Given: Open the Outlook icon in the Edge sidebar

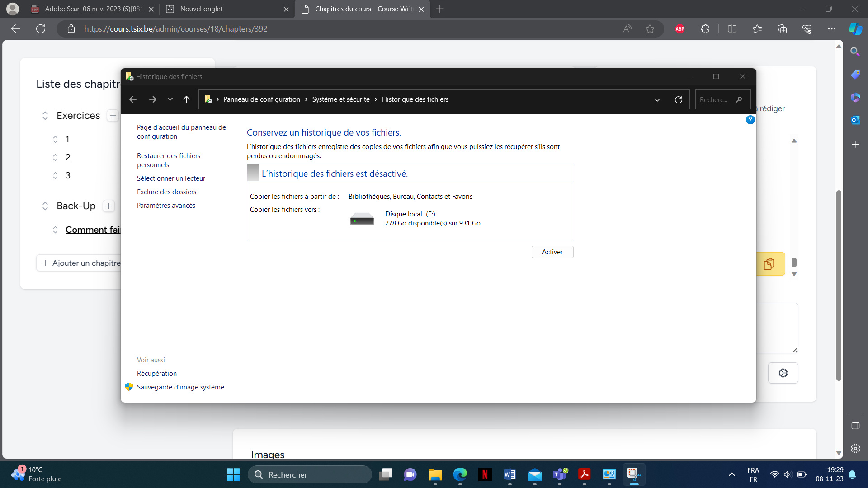Looking at the screenshot, I should point(855,120).
